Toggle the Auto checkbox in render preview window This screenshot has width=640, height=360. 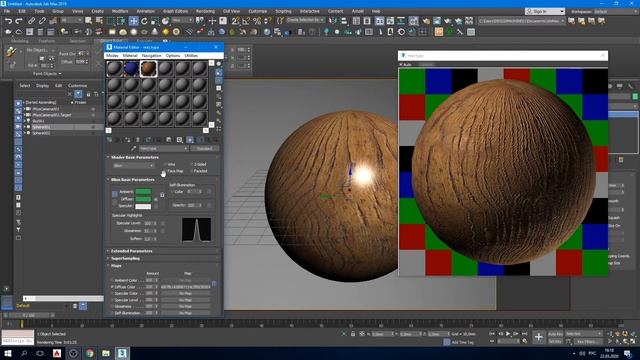click(x=401, y=64)
